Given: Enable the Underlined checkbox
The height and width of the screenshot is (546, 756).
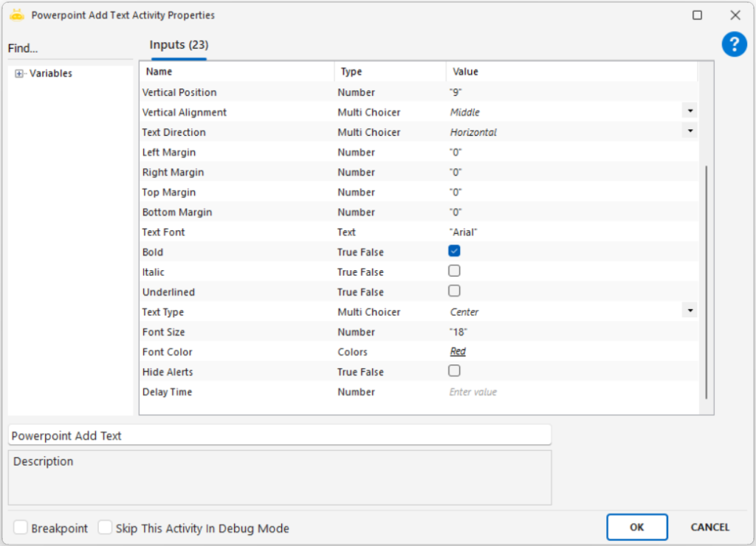Looking at the screenshot, I should click(x=455, y=291).
